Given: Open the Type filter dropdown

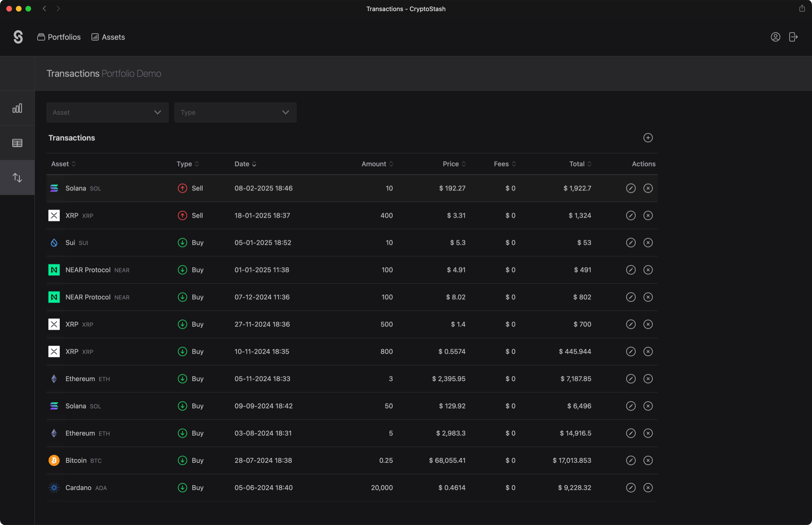Looking at the screenshot, I should [x=235, y=112].
